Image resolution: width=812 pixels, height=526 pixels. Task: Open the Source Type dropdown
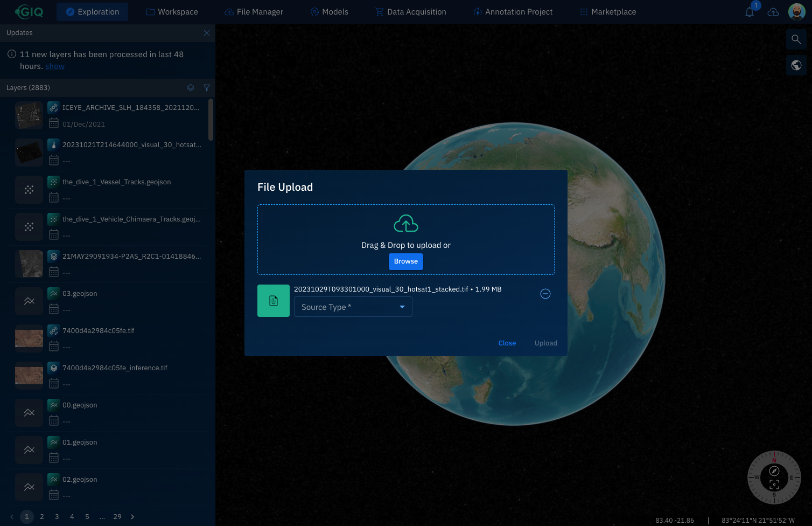(353, 307)
